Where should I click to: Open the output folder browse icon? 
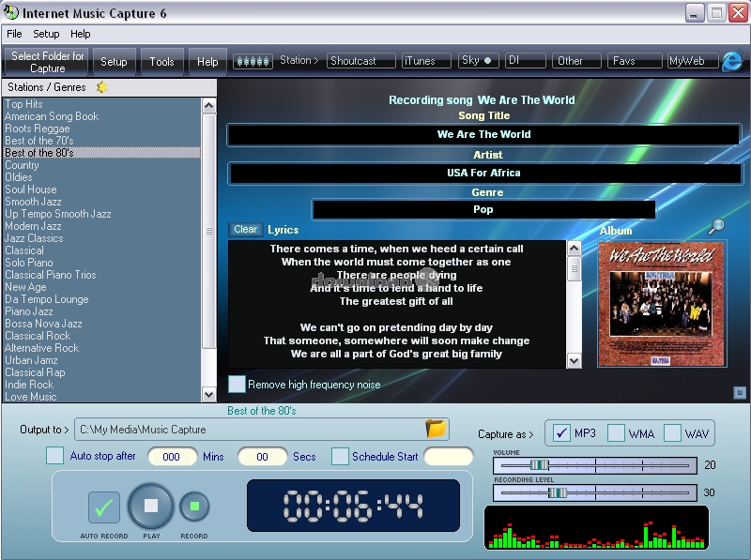(436, 429)
